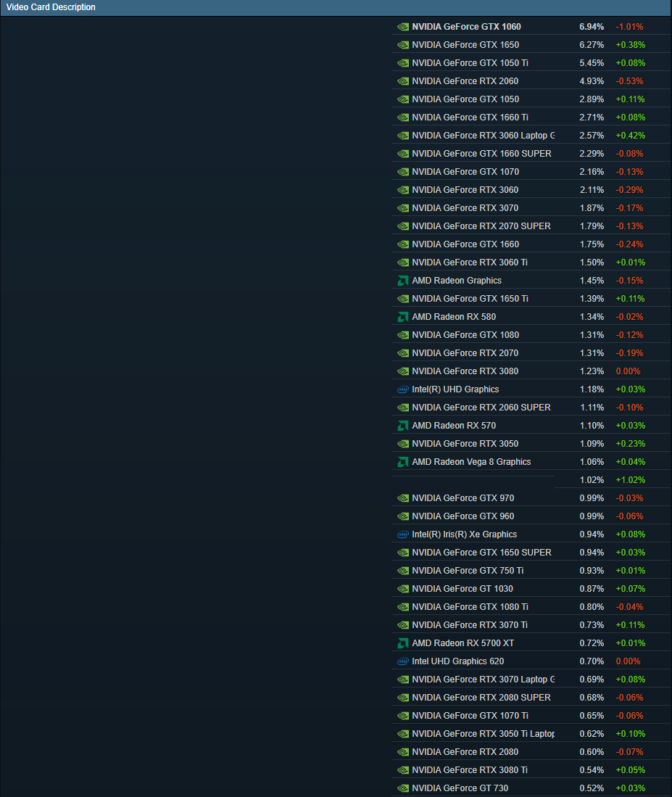Click NVIDIA logo beside GeForce GTX 1650

point(403,45)
